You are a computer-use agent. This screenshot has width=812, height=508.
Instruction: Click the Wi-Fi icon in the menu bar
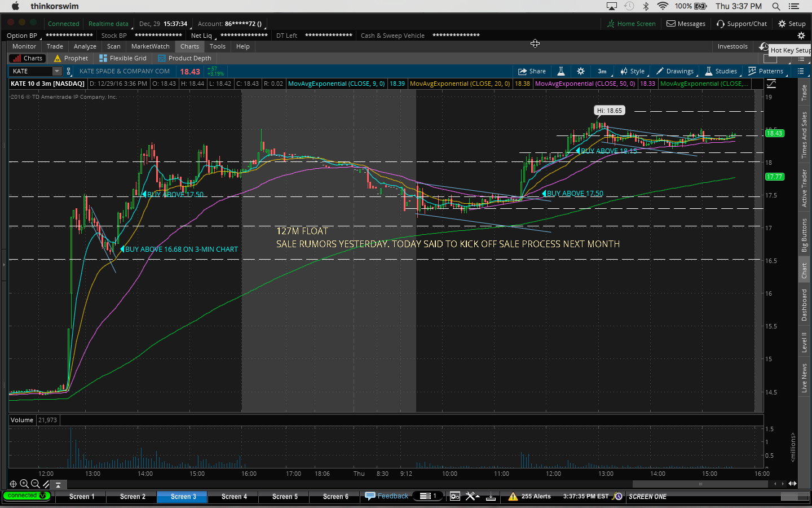pos(663,6)
